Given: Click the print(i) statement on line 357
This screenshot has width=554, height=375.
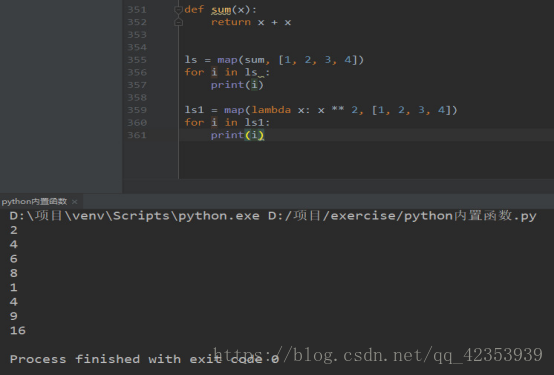Looking at the screenshot, I should coord(237,85).
